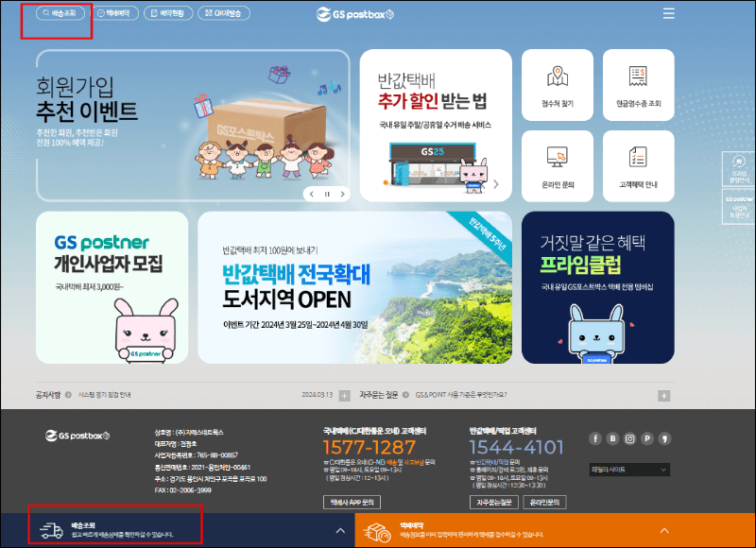This screenshot has height=548, width=756.
Task: Open the Naver Blog B icon
Action: [612, 438]
